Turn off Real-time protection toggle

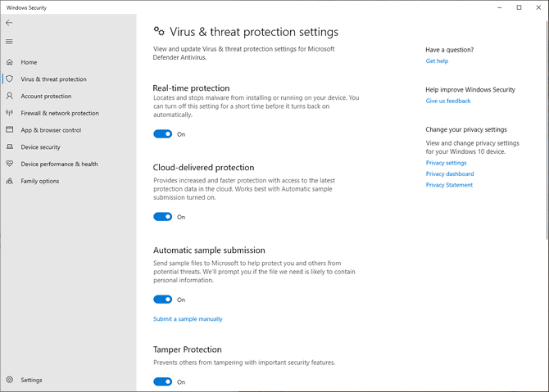point(162,134)
